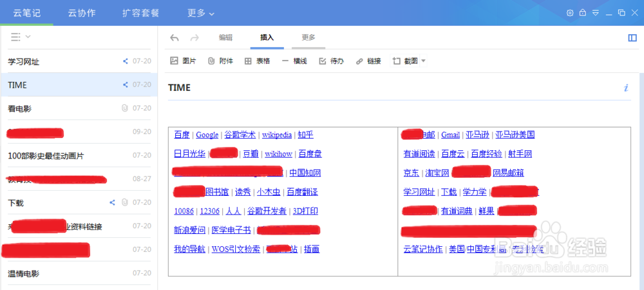The height and width of the screenshot is (290, 644).
Task: Expand the 截图 dropdown arrow
Action: (x=424, y=61)
